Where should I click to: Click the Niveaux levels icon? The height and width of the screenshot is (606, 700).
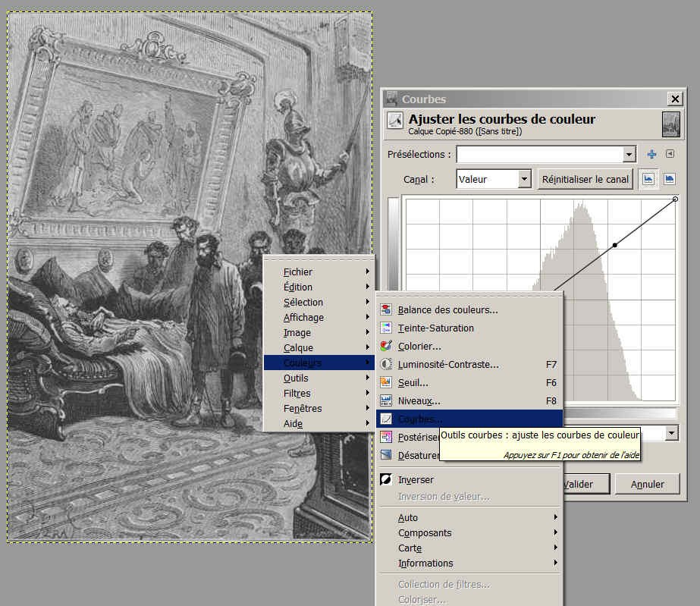tap(386, 401)
